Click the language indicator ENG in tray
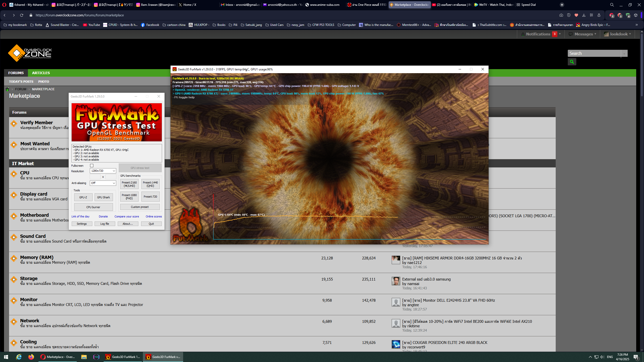 pyautogui.click(x=610, y=357)
